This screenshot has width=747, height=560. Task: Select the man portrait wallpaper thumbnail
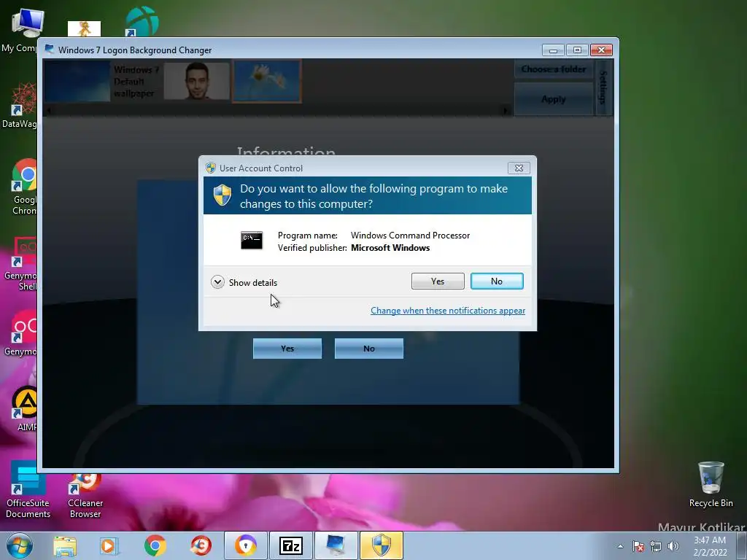197,81
